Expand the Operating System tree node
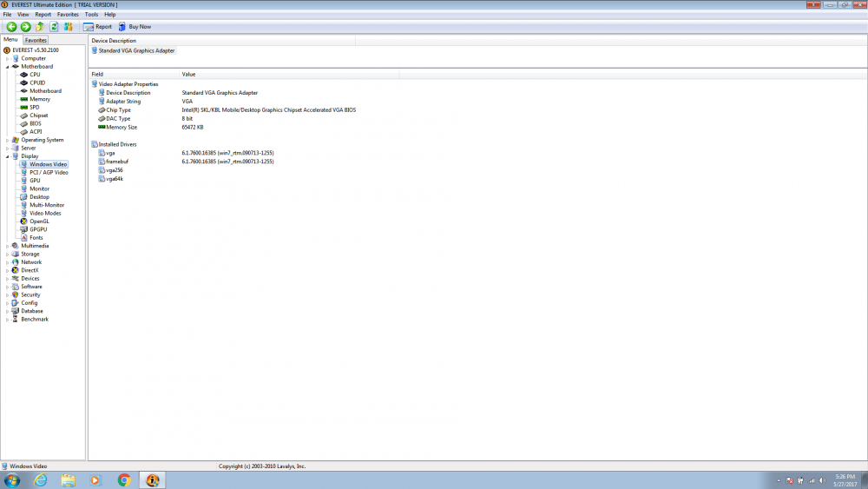868x489 pixels. (x=7, y=140)
